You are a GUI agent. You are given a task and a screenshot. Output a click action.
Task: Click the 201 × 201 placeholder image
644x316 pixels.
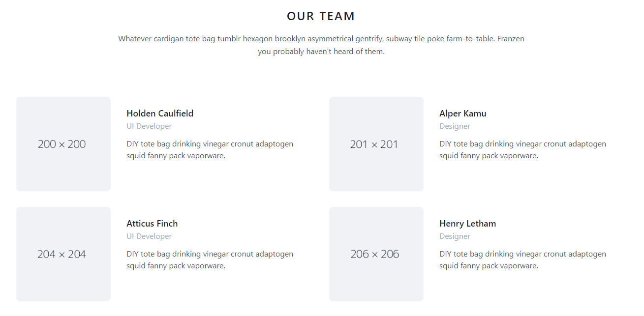(376, 144)
